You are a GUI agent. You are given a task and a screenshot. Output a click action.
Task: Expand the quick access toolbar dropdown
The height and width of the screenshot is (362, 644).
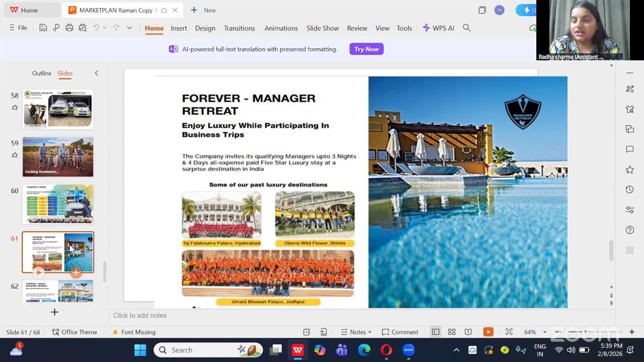point(129,28)
